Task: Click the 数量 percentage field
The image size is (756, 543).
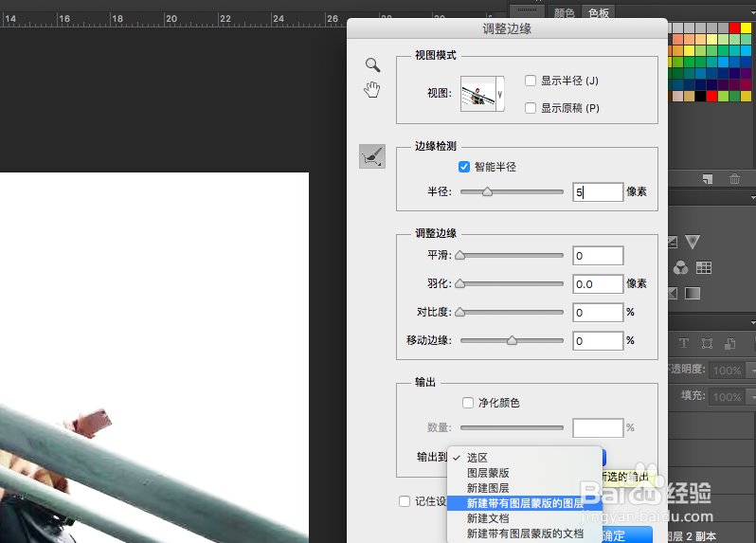Action: (598, 427)
